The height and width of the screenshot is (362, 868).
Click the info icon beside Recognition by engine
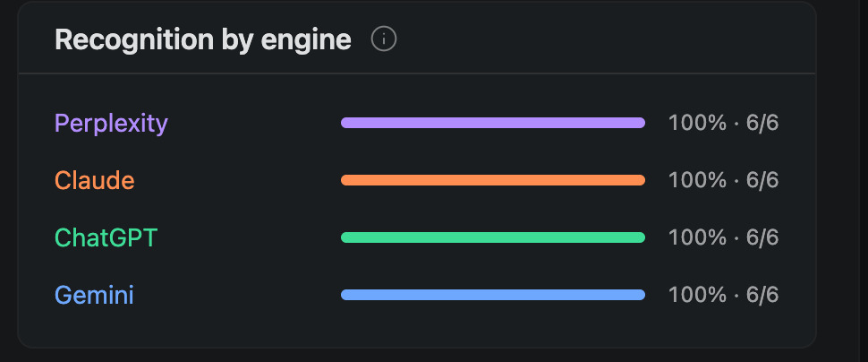click(x=384, y=39)
